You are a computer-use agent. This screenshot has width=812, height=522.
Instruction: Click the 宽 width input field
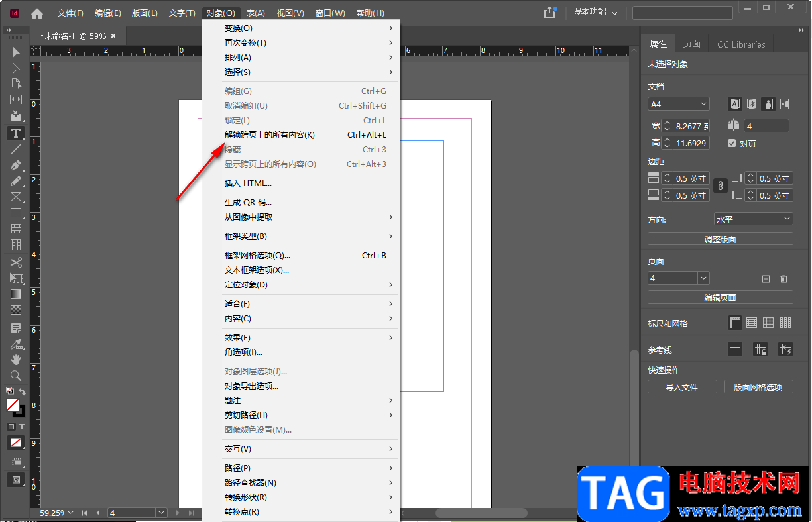(x=692, y=126)
